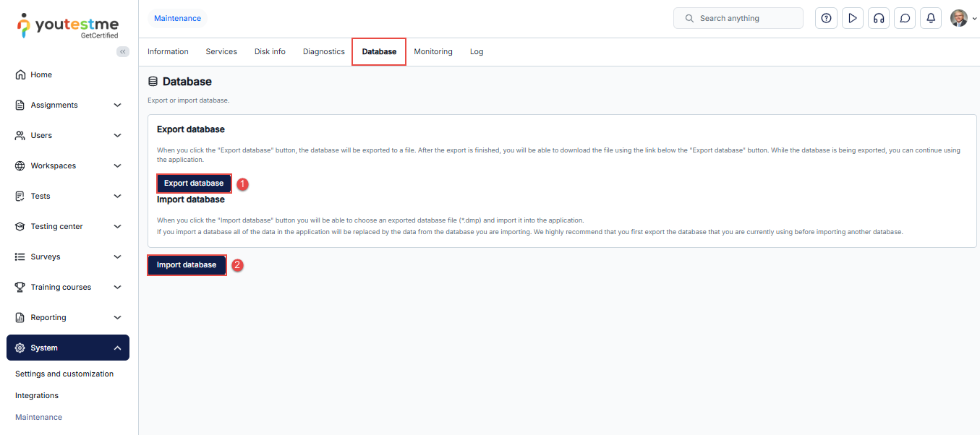Open the notifications bell icon
The width and height of the screenshot is (980, 435).
[932, 18]
